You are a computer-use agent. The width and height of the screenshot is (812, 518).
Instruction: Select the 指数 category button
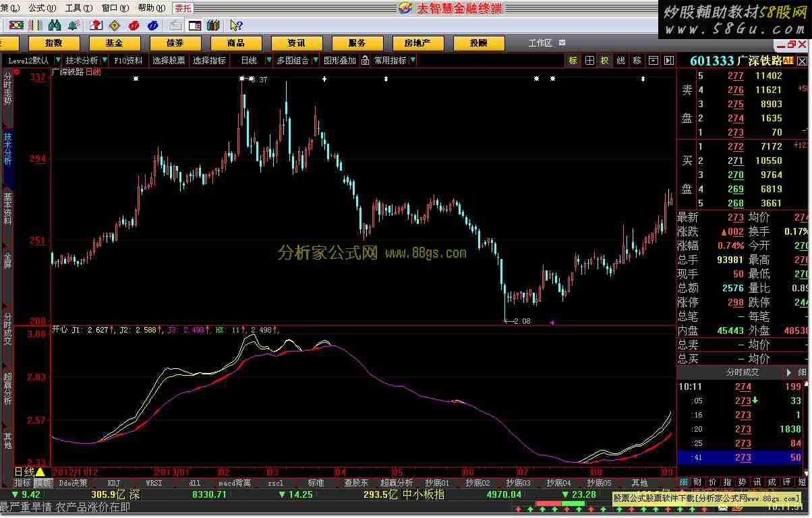point(54,42)
